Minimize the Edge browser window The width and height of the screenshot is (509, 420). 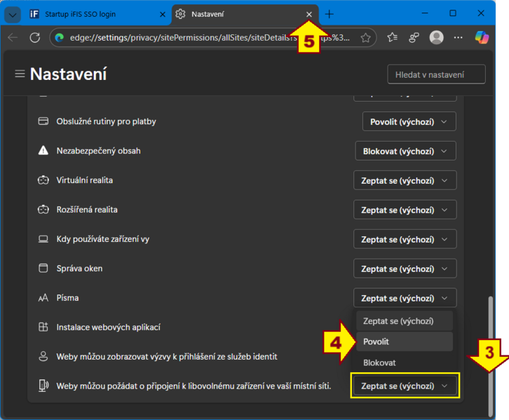tap(425, 13)
